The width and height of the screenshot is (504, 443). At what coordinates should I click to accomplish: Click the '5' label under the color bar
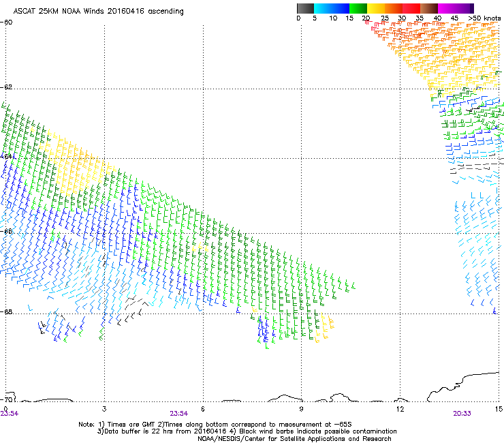315,18
